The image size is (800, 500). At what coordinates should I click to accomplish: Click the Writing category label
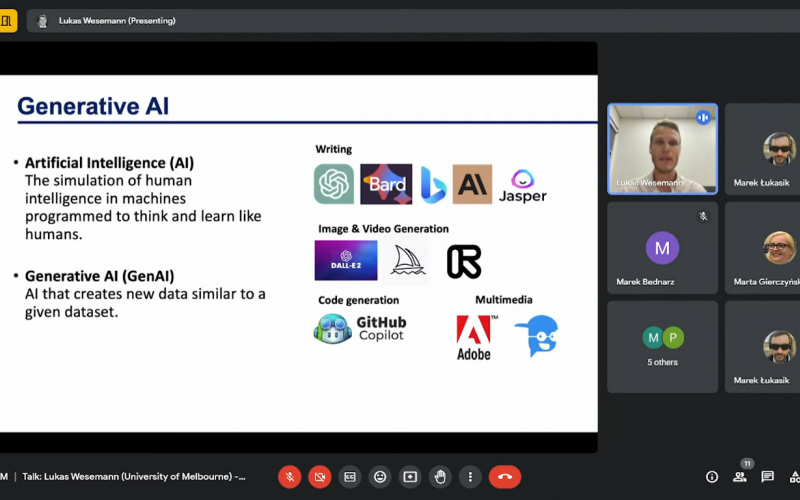click(x=334, y=149)
